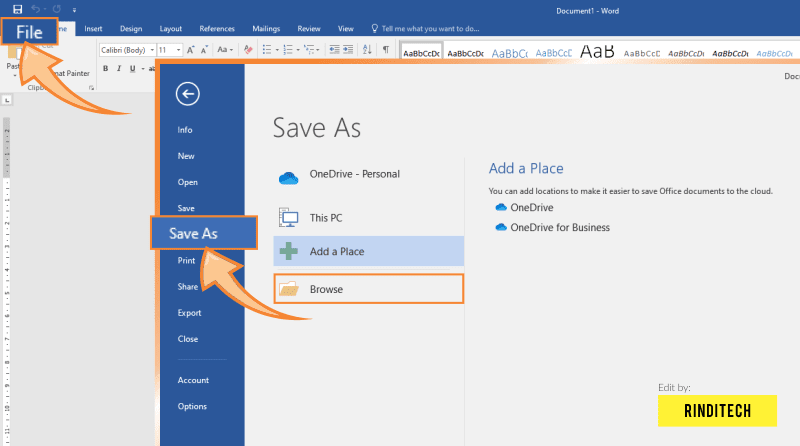Click the This PC computer icon
Screen dimensions: 800x446
point(288,217)
